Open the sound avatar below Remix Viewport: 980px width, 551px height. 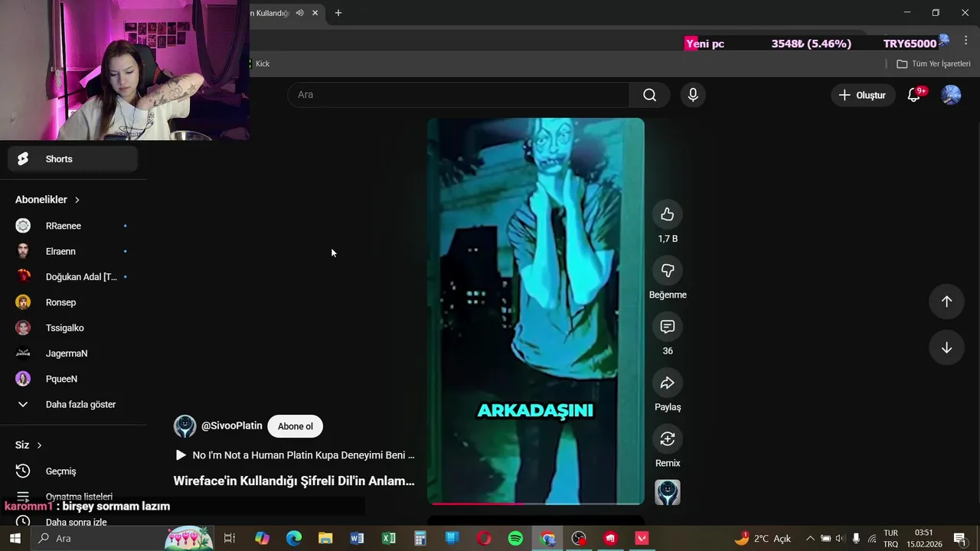(x=668, y=492)
